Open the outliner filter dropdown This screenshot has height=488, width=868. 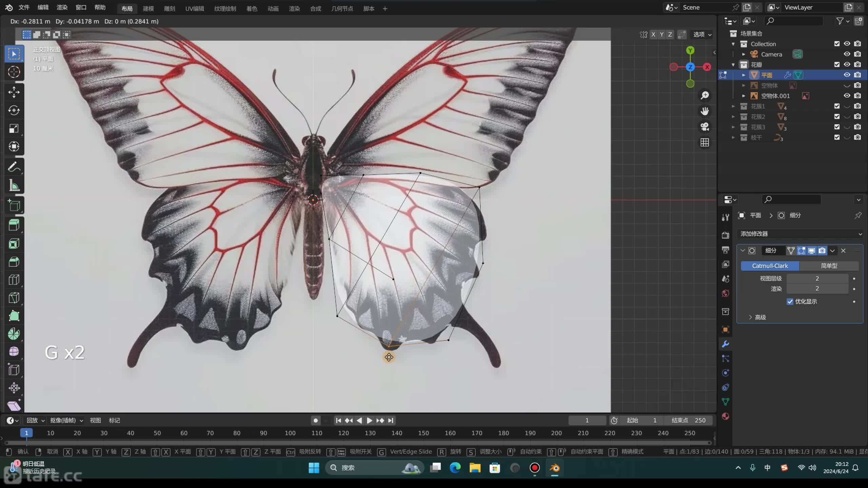842,21
